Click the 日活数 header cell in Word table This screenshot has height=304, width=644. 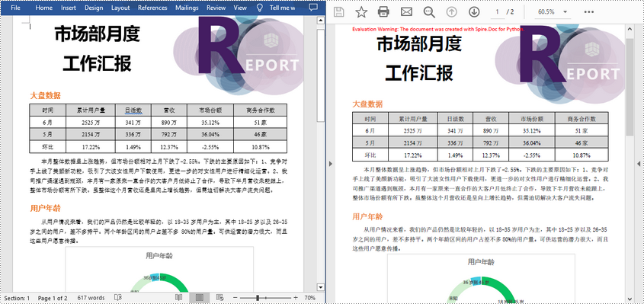133,110
